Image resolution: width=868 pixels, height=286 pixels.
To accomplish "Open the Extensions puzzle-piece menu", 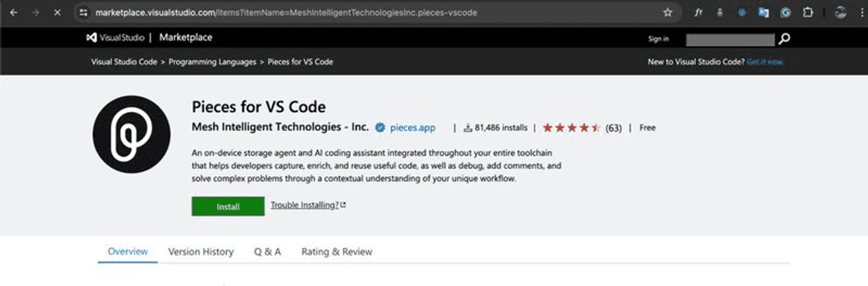I will coord(807,13).
